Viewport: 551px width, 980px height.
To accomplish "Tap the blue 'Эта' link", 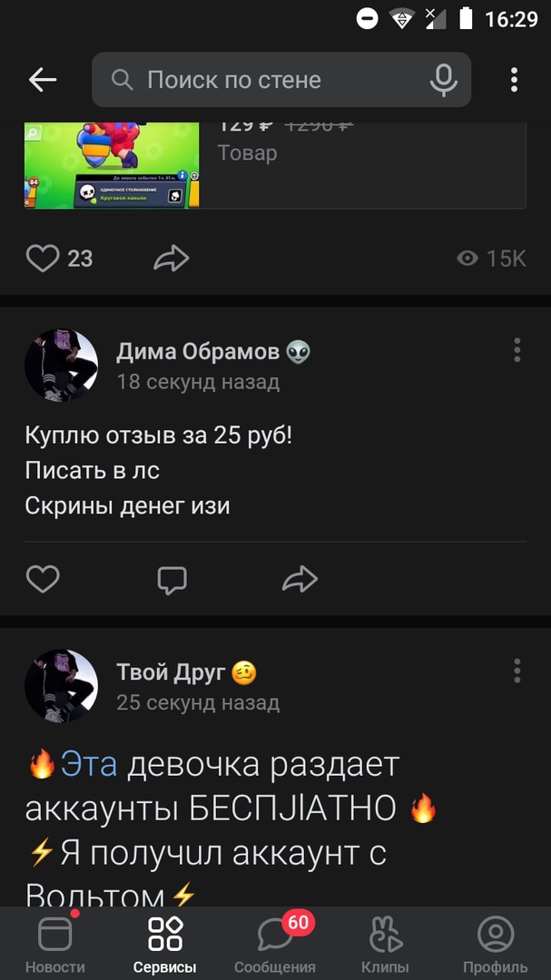I will [89, 765].
